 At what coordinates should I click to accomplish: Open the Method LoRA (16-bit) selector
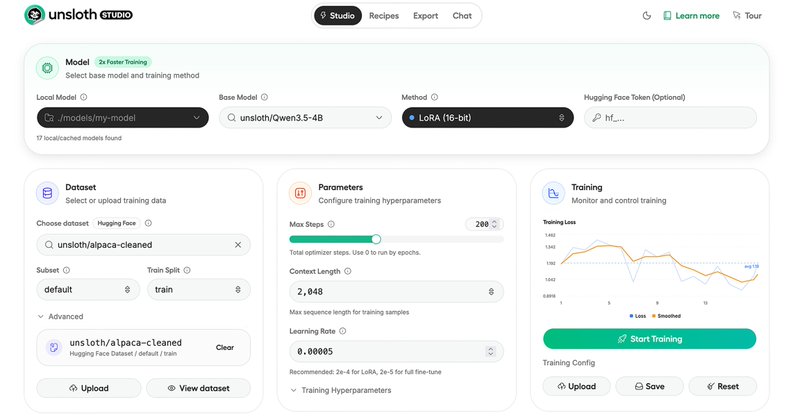point(488,117)
